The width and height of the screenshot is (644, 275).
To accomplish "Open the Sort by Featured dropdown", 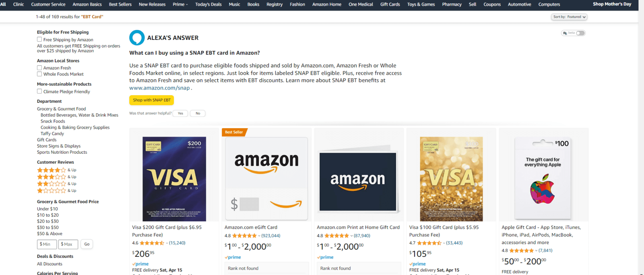I will pos(569,17).
